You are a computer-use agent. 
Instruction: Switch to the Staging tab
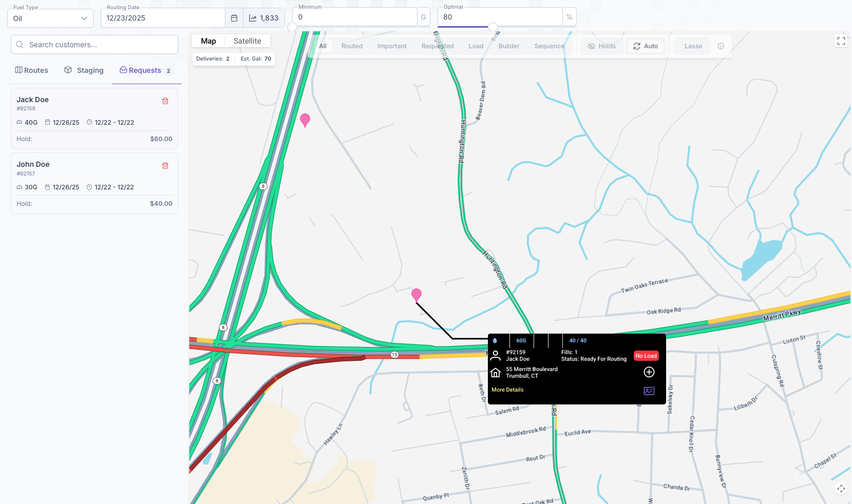84,70
